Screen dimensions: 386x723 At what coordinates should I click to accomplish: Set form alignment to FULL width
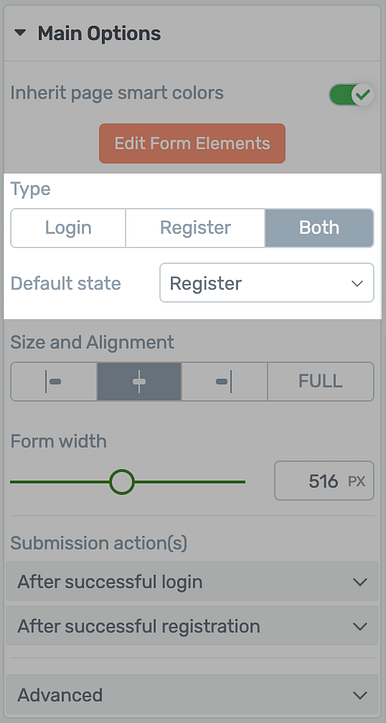pyautogui.click(x=321, y=382)
